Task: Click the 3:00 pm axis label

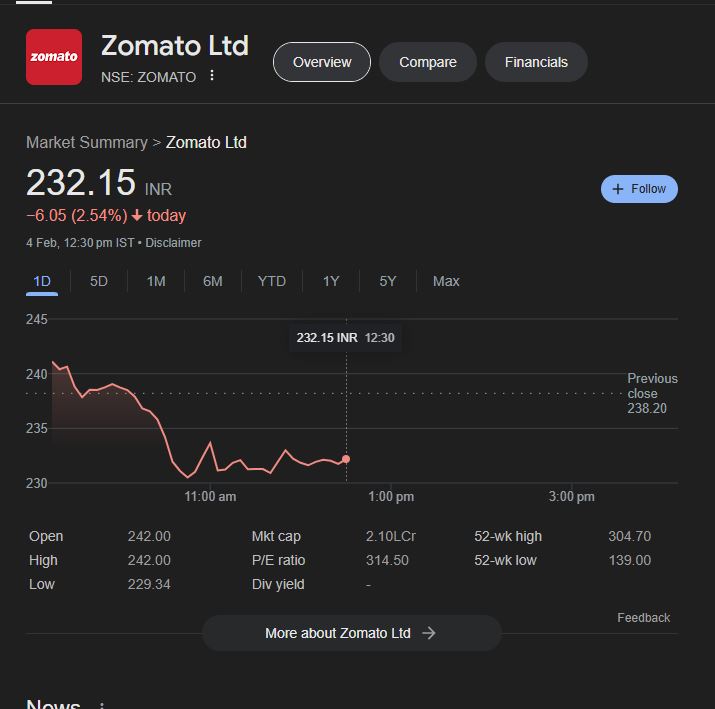Action: pyautogui.click(x=571, y=497)
